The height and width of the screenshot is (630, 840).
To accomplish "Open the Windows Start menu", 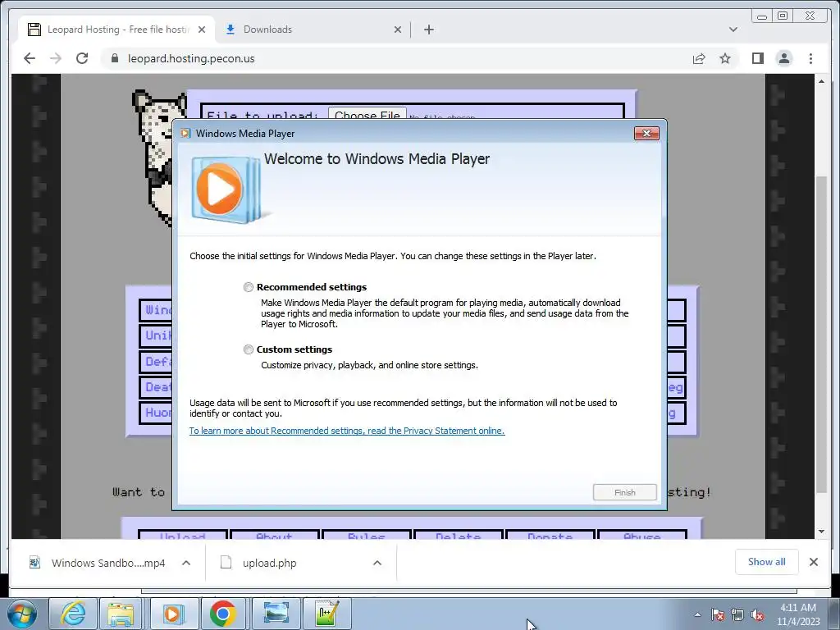I will pyautogui.click(x=21, y=614).
